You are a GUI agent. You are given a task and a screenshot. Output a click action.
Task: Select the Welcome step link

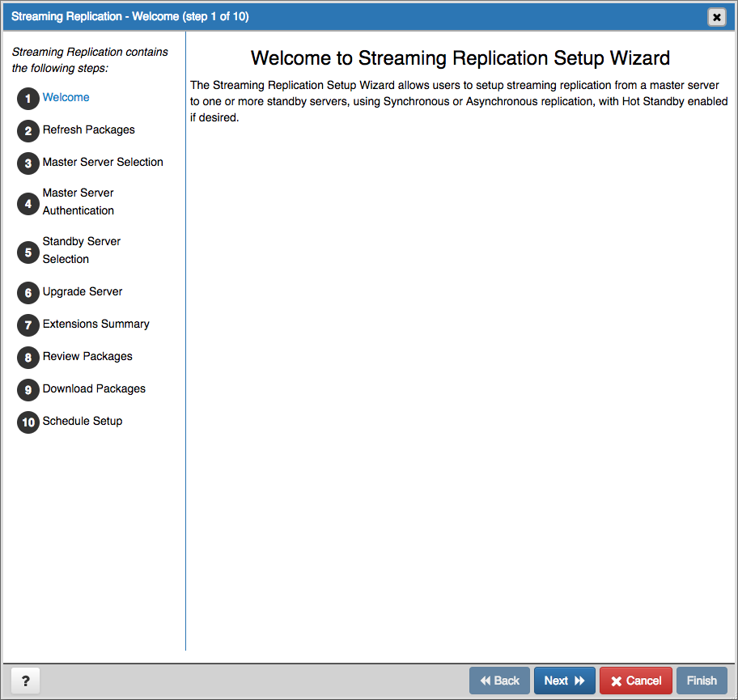click(66, 97)
